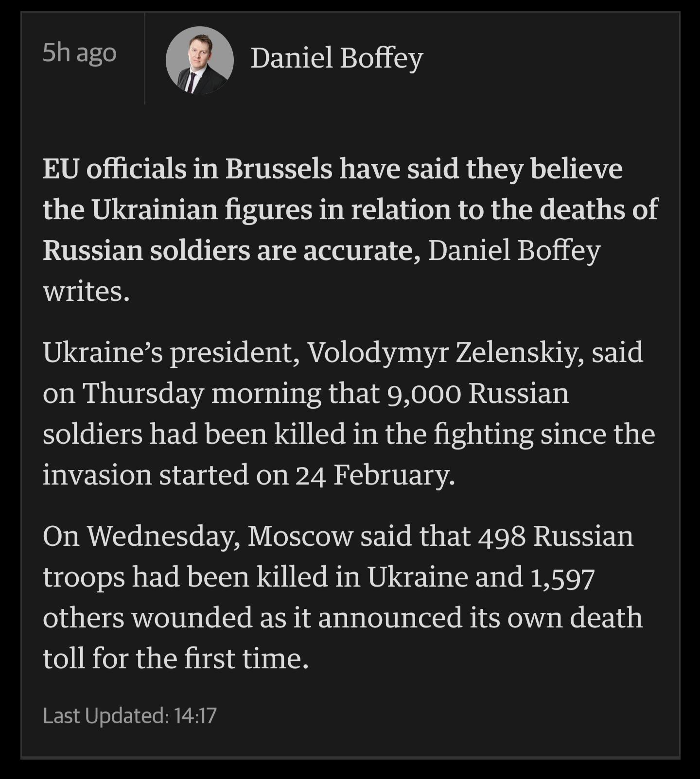Viewport: 700px width, 779px height.
Task: Click 'Daniel Boffey' in 'Daniel Boffey writes' line
Action: click(x=514, y=250)
